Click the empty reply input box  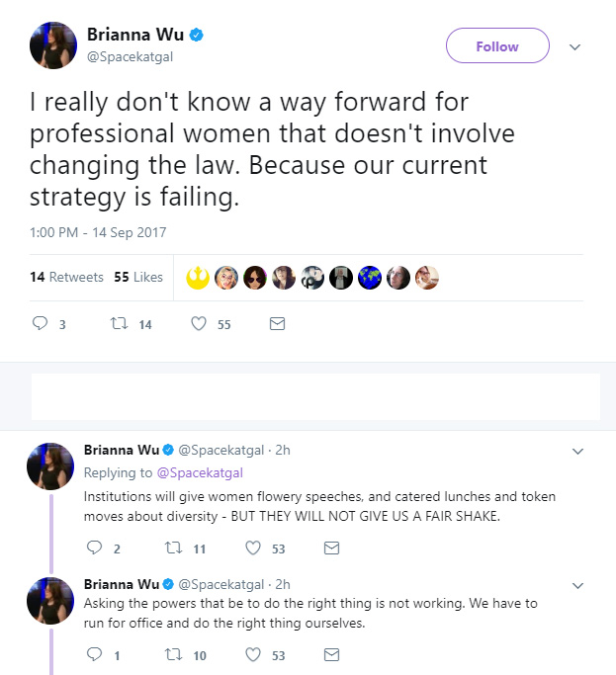(x=315, y=396)
